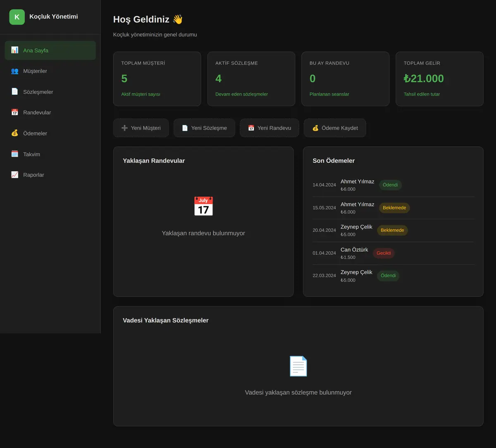Click the Ödeme Kaydet button
Viewport: 496px width, 448px height.
click(x=335, y=128)
